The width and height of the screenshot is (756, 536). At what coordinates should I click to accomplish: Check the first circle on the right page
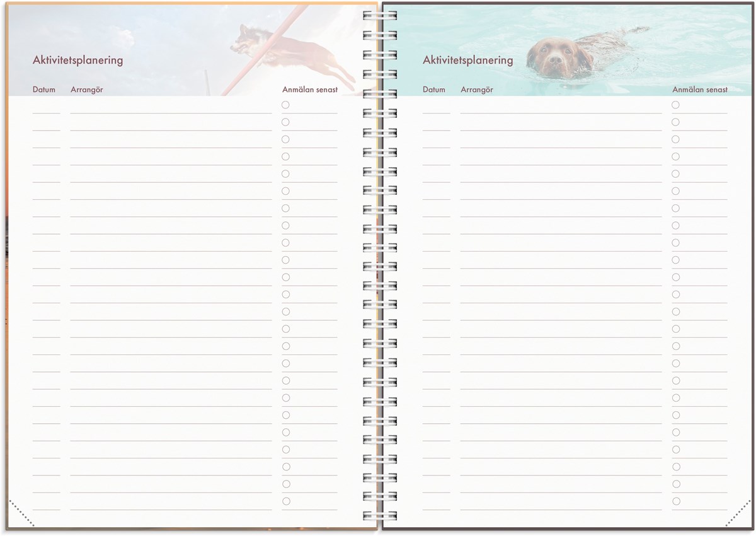[675, 105]
